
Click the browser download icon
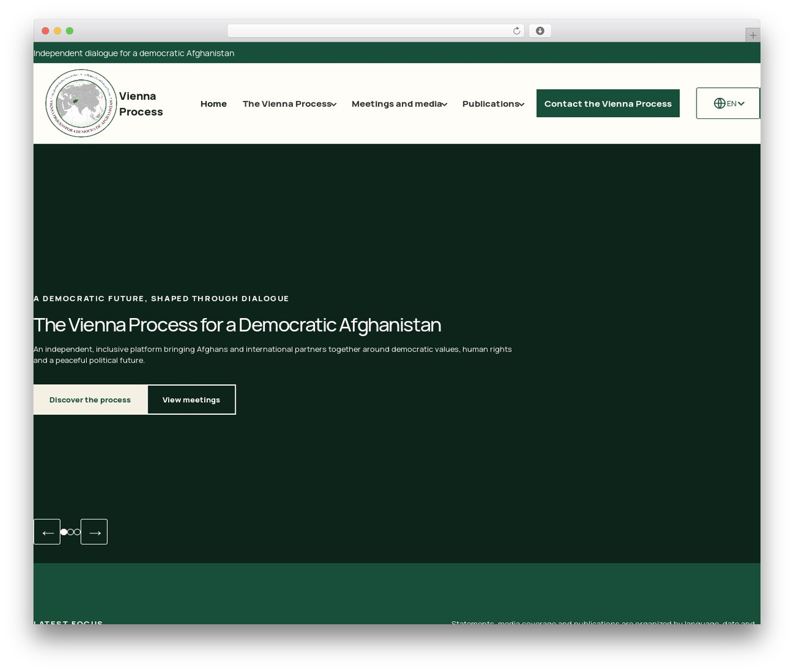[540, 31]
